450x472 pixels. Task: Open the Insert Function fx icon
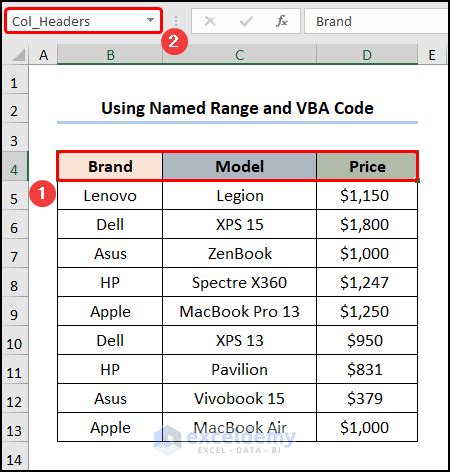282,21
